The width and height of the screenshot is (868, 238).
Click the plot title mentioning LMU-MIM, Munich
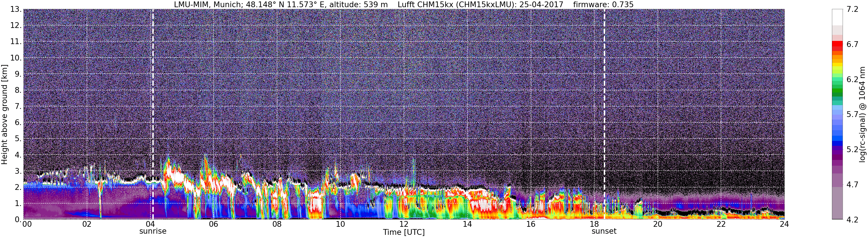(404, 4)
